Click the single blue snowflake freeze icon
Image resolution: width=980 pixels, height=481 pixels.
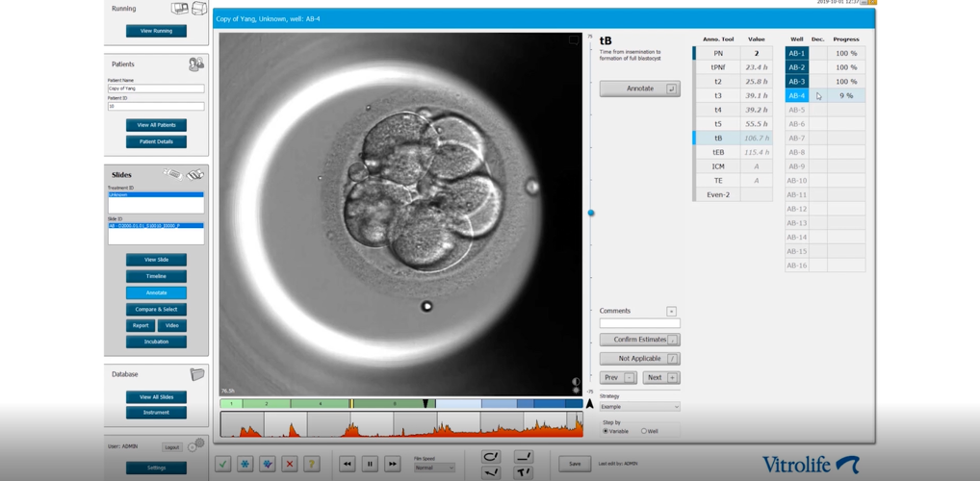click(x=245, y=464)
